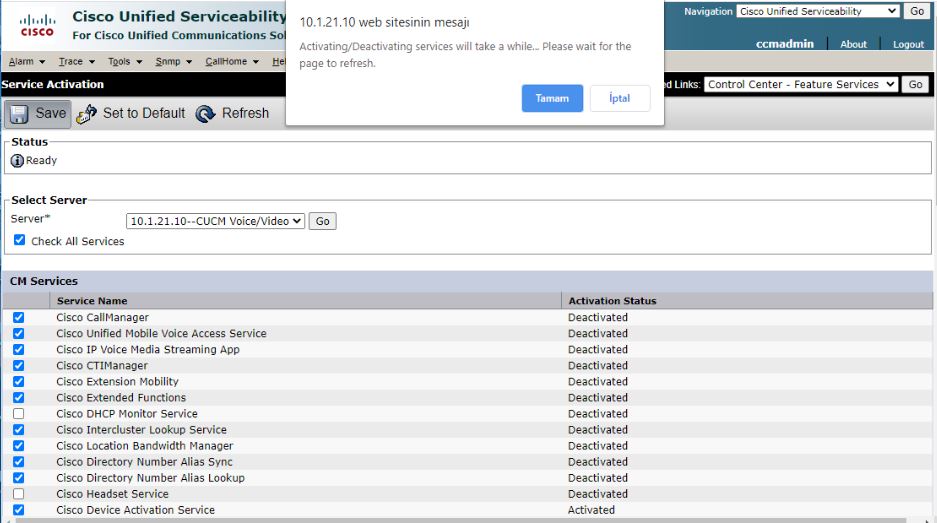
Task: Uncheck Cisco Directory Number Alias Lookup
Action: [19, 478]
